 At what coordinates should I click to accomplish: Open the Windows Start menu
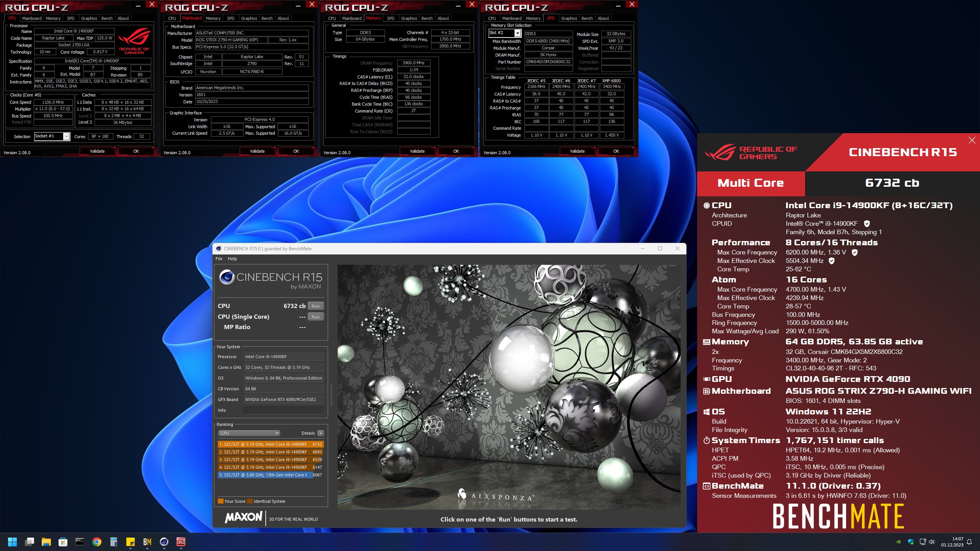12,542
